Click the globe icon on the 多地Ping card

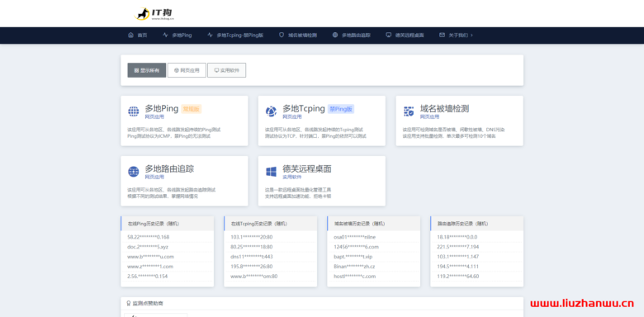click(134, 111)
